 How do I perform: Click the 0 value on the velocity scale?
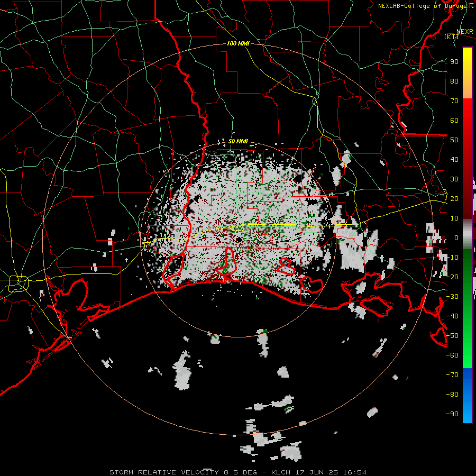456,237
